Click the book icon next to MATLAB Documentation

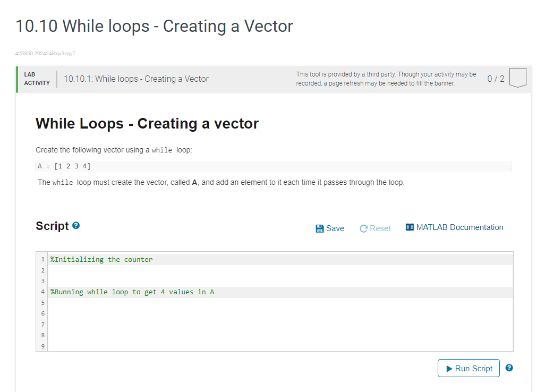point(410,227)
